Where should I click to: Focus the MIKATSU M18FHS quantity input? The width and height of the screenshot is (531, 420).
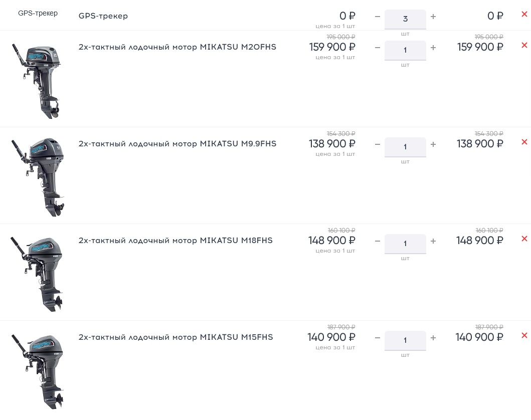point(405,244)
